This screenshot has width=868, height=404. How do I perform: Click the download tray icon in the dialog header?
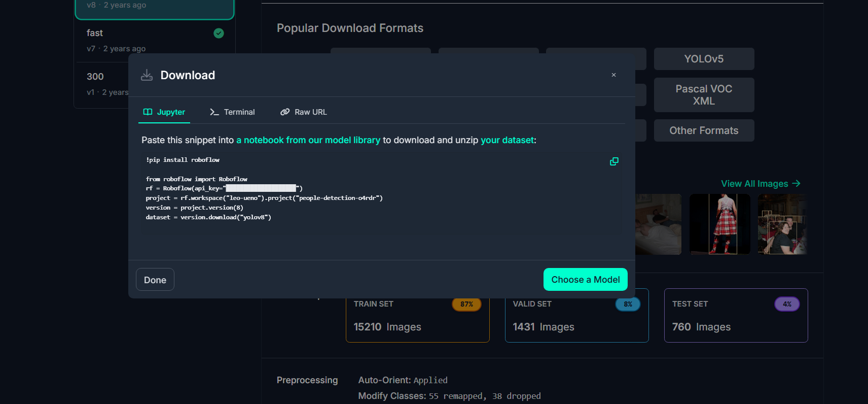[x=147, y=75]
